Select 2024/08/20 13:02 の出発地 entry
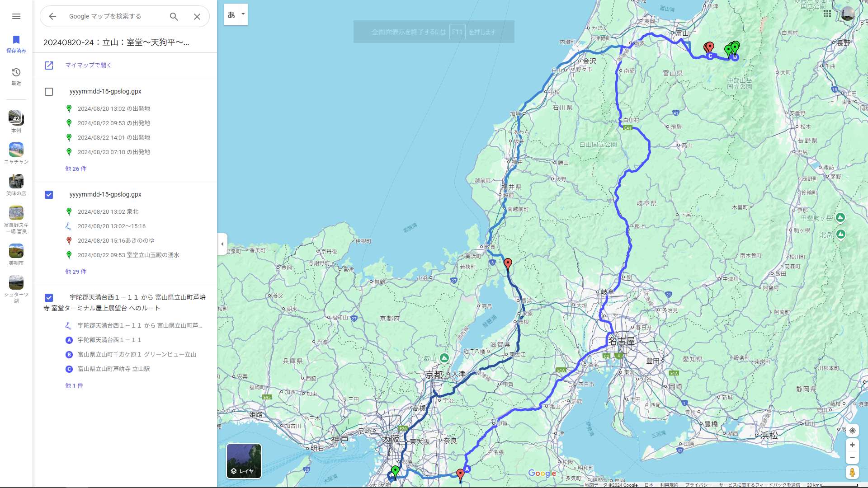The height and width of the screenshot is (488, 868). coord(113,108)
